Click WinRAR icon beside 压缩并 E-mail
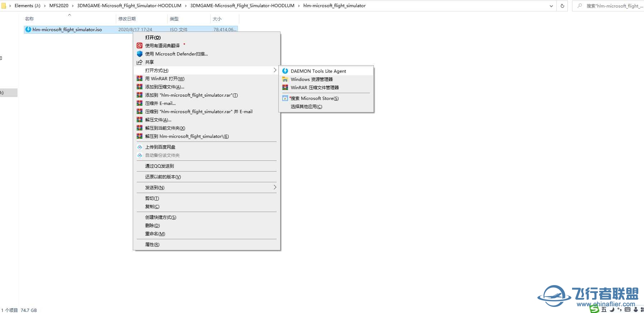Image resolution: width=644 pixels, height=313 pixels. click(140, 103)
